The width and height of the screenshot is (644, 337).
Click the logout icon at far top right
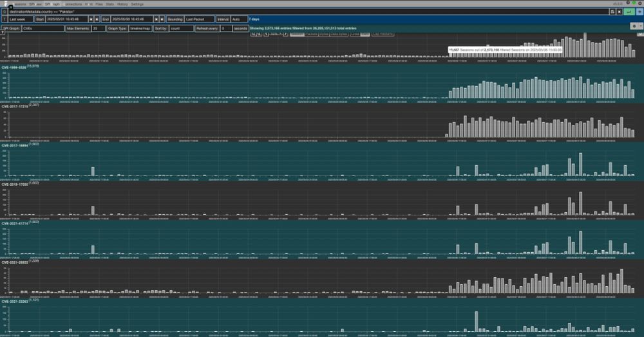tap(640, 3)
